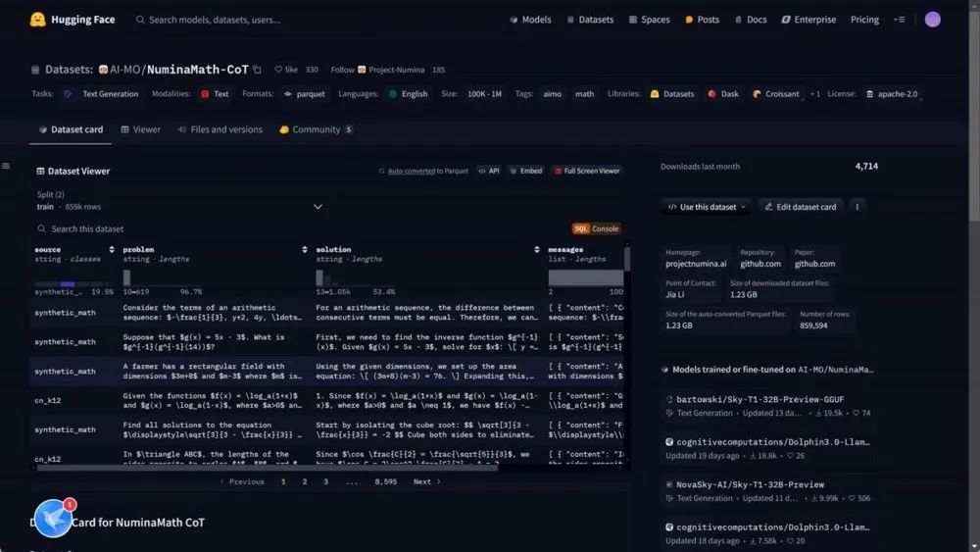Open the Community tab
The image size is (980, 552).
pos(317,129)
